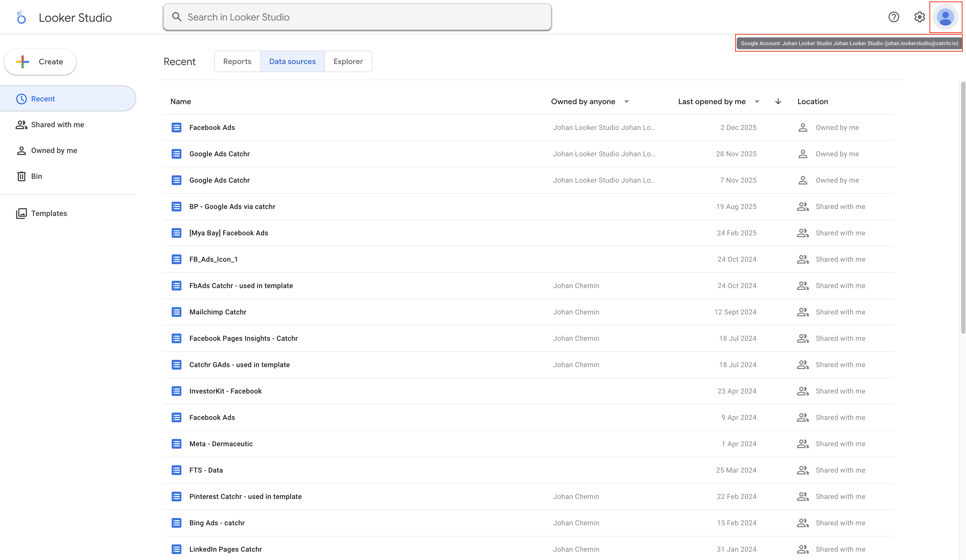Expand the Last opened by me dropdown
The width and height of the screenshot is (966, 560).
[757, 102]
